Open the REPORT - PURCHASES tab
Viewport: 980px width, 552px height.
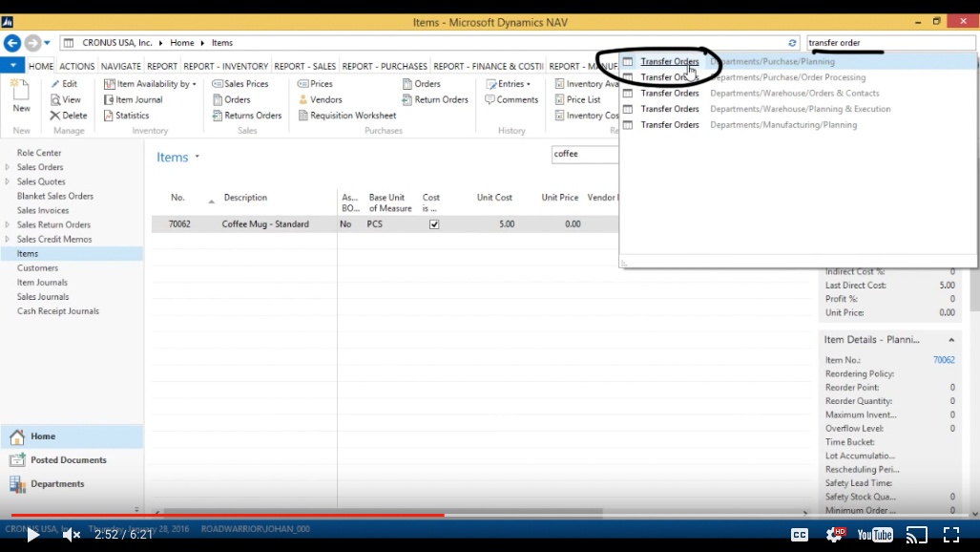(385, 66)
